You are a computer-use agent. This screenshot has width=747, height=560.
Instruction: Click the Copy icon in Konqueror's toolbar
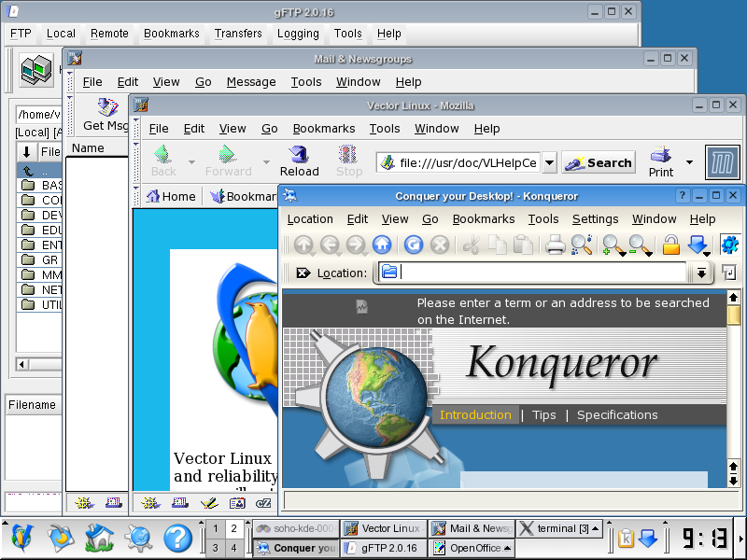tap(498, 245)
